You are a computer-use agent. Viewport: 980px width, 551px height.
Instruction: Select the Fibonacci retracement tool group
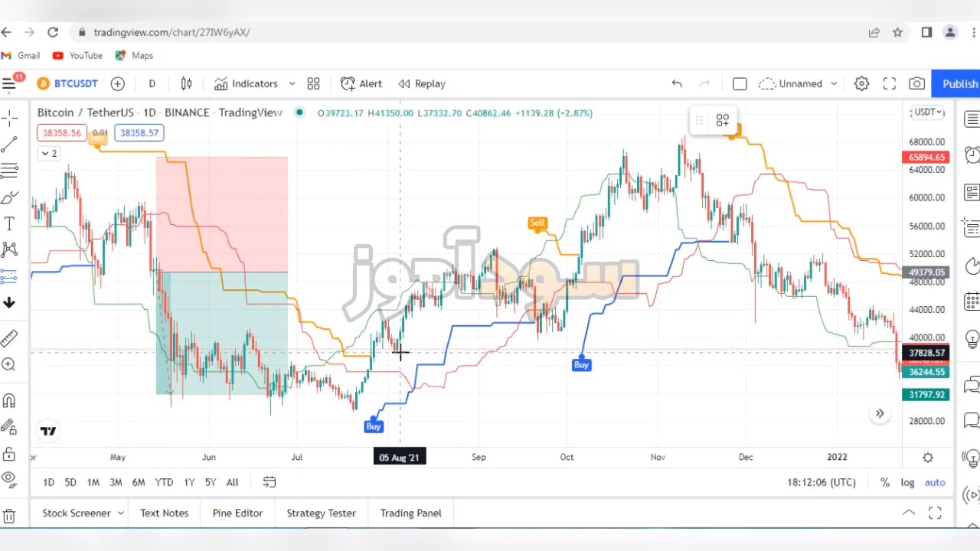pyautogui.click(x=9, y=170)
